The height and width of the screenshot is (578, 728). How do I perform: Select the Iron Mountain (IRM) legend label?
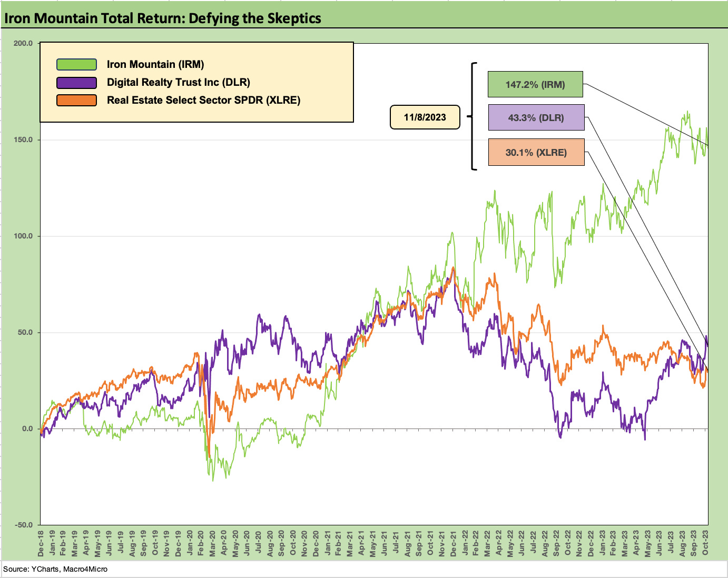tap(155, 64)
